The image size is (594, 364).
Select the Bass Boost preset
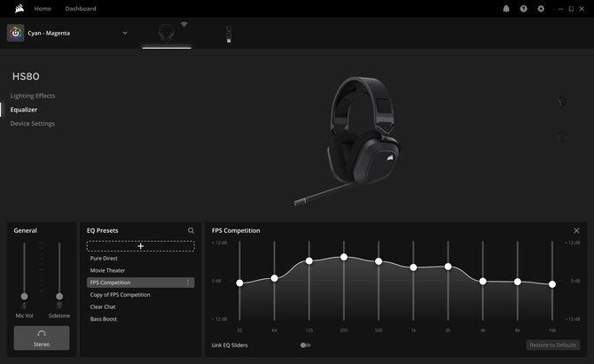tap(141, 319)
